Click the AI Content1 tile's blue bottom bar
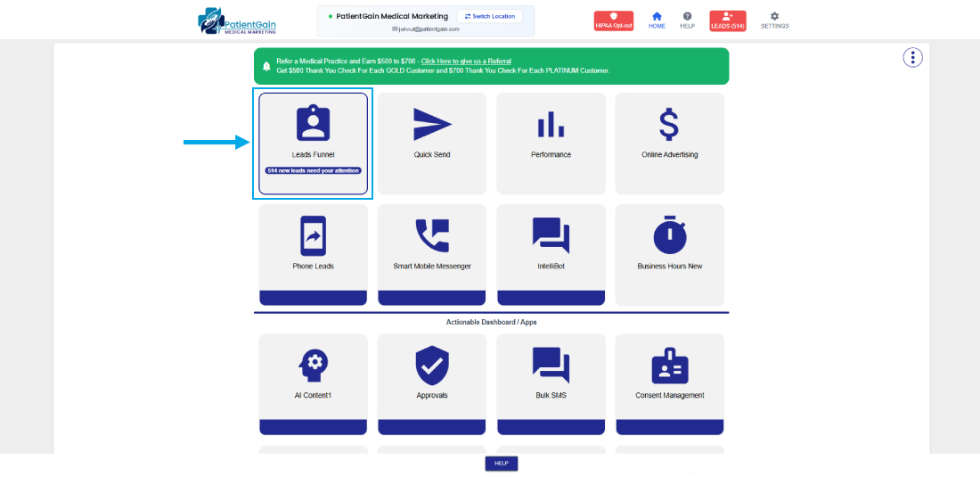 pyautogui.click(x=313, y=427)
